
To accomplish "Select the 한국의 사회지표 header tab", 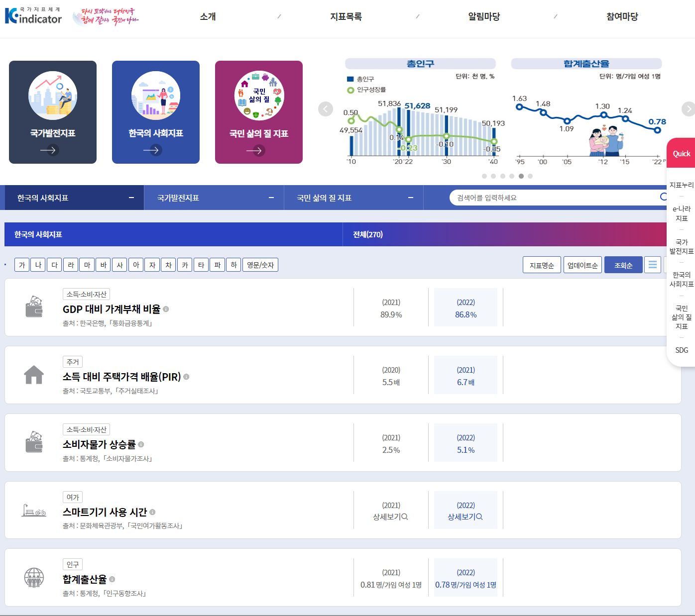I will click(173, 234).
